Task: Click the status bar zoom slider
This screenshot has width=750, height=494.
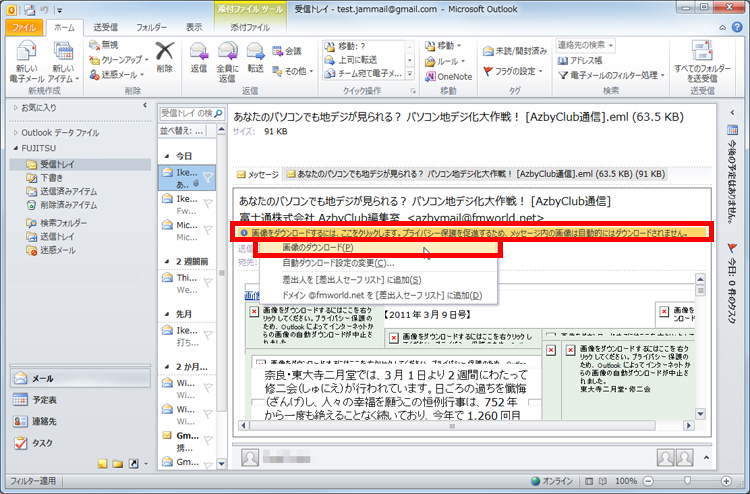Action: 687,481
